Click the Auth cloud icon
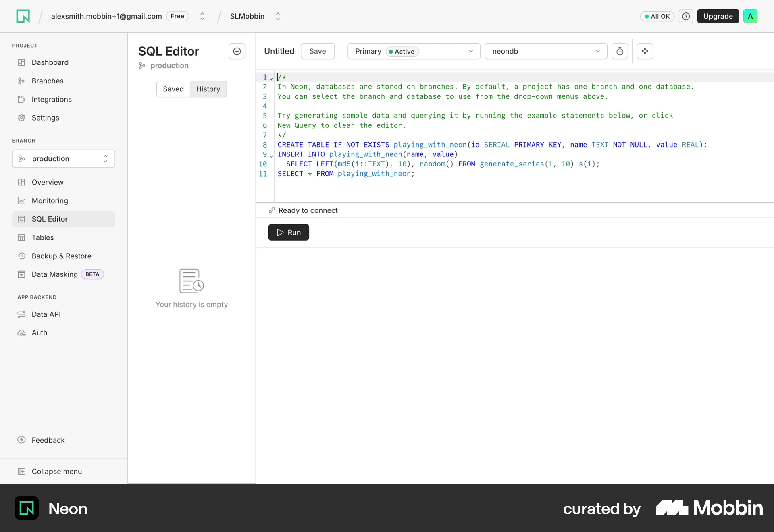Viewport: 774px width, 532px height. [x=21, y=333]
